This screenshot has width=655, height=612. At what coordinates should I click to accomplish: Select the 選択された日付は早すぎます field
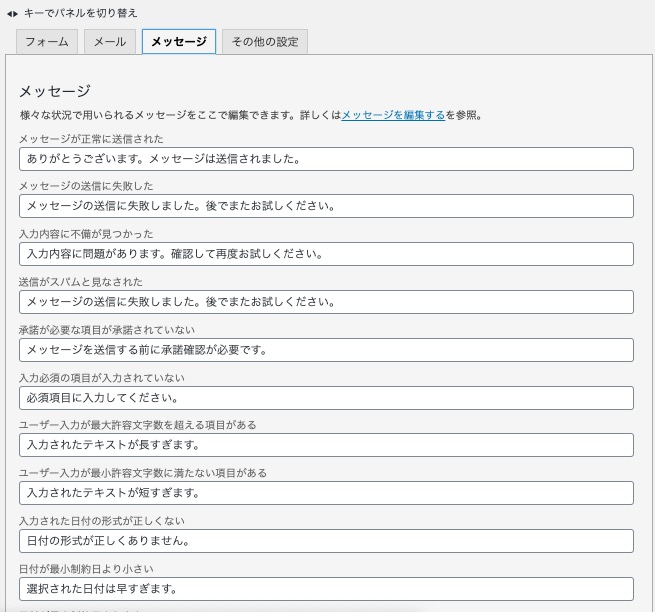[x=326, y=589]
